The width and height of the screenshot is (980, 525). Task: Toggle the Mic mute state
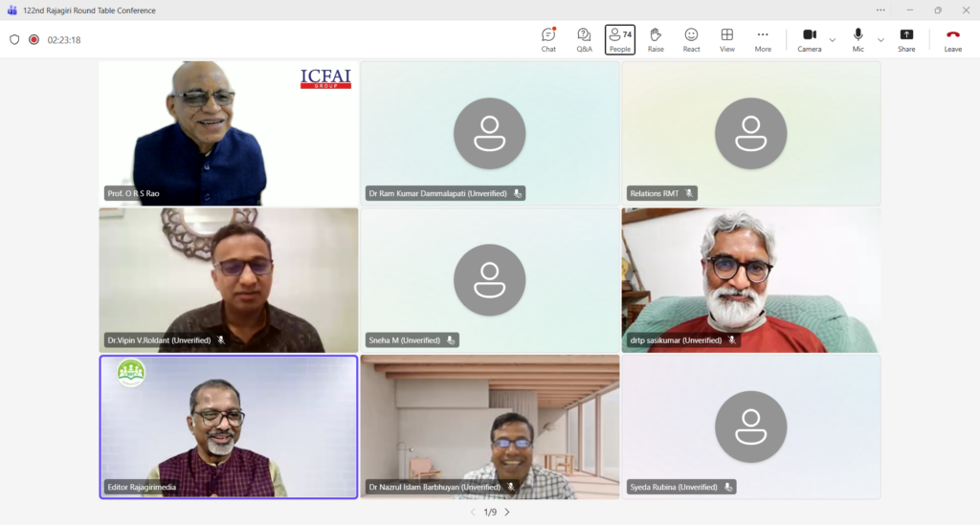tap(858, 39)
